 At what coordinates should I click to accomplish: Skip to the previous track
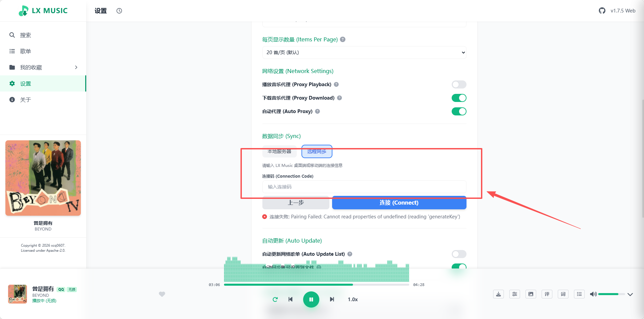click(290, 299)
